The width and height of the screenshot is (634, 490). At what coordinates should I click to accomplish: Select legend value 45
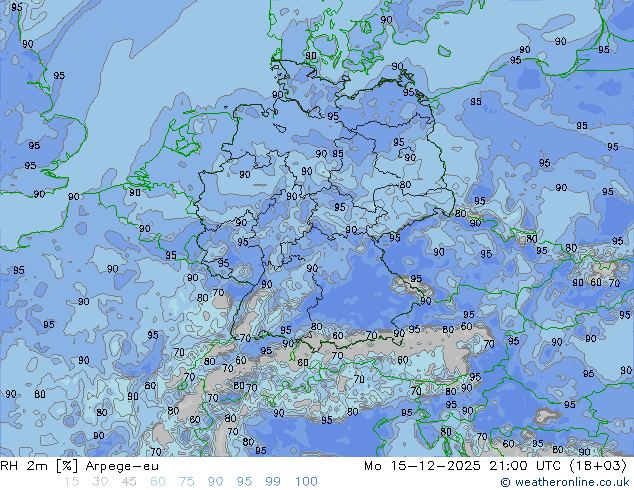point(129,482)
